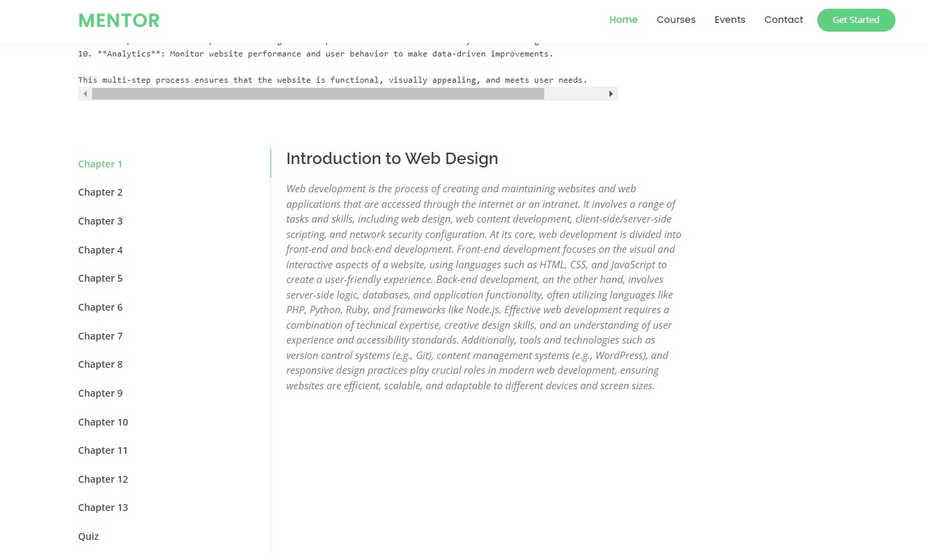
Task: Open the Events menu item
Action: tap(729, 19)
